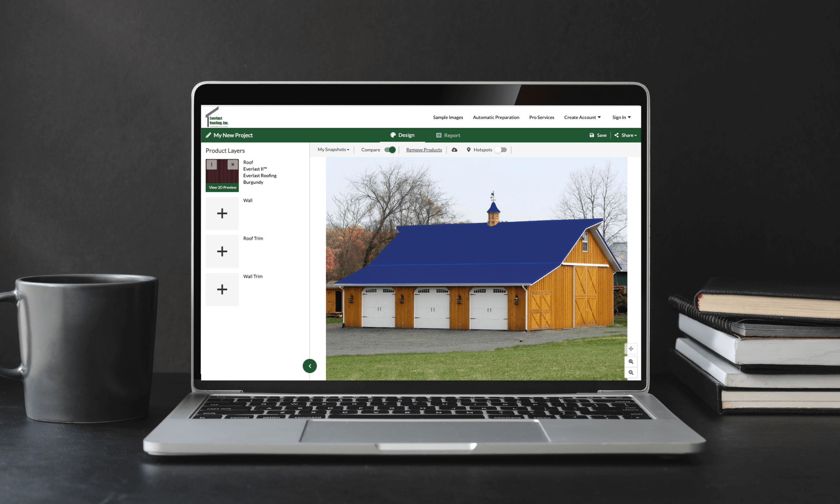840x504 pixels.
Task: Click the pencil edit project icon
Action: pyautogui.click(x=209, y=135)
